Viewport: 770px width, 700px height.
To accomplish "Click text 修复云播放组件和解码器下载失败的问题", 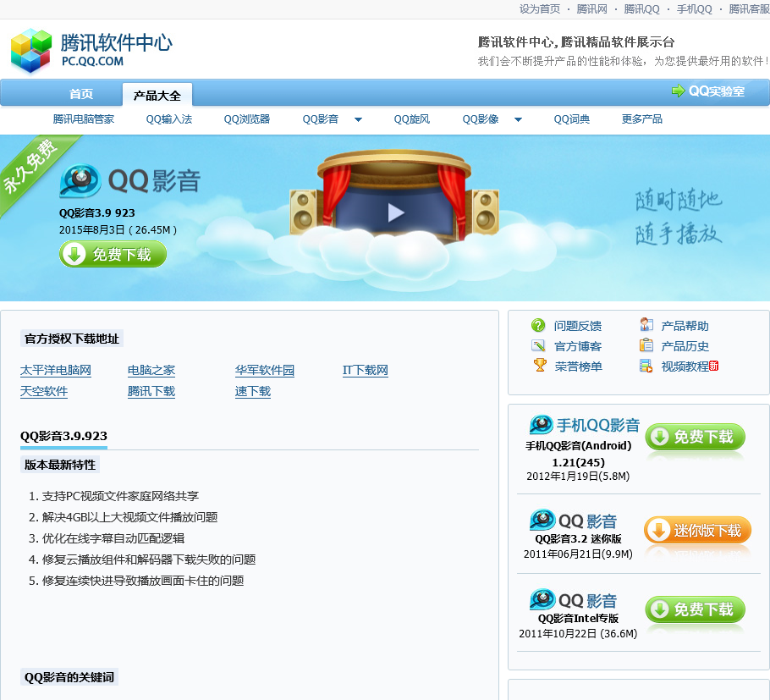I will click(149, 559).
